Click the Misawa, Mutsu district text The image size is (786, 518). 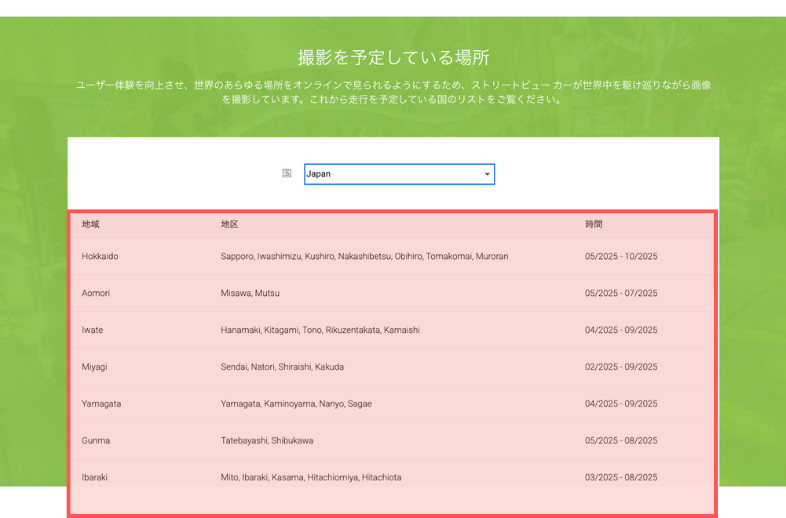pyautogui.click(x=250, y=294)
